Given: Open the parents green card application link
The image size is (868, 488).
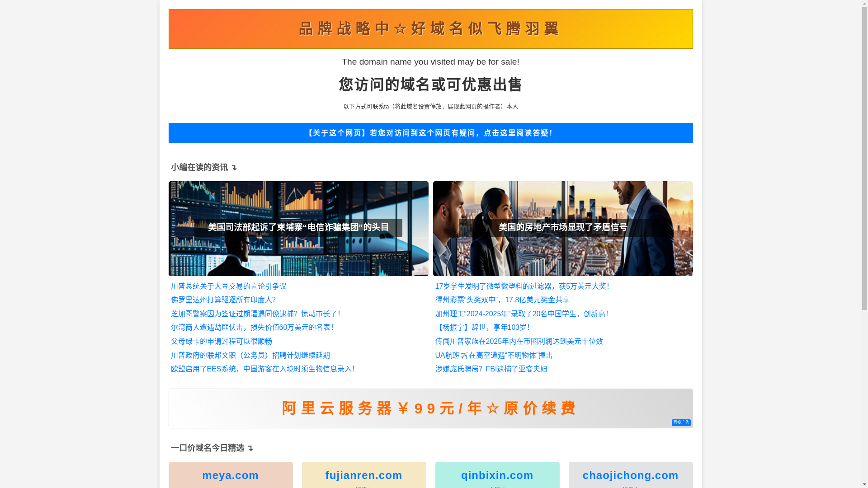Looking at the screenshot, I should (x=221, y=341).
